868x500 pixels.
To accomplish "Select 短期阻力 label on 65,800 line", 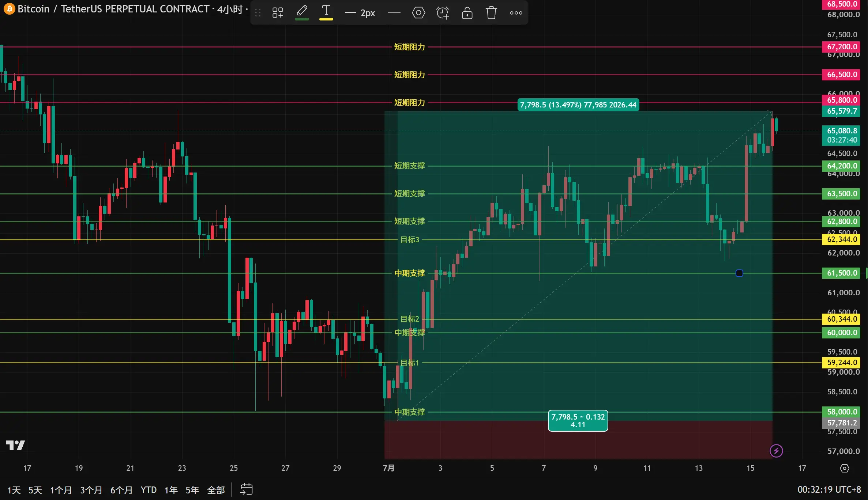I will click(x=410, y=103).
